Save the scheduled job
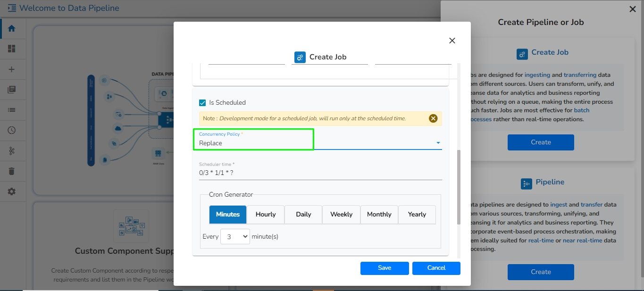This screenshot has height=291, width=644. coord(385,268)
